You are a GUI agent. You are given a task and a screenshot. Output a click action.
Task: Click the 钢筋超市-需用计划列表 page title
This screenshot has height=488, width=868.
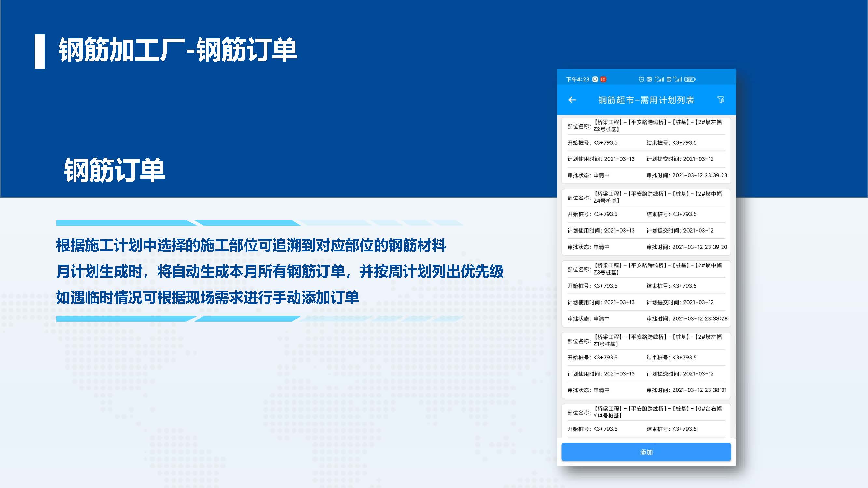(646, 100)
